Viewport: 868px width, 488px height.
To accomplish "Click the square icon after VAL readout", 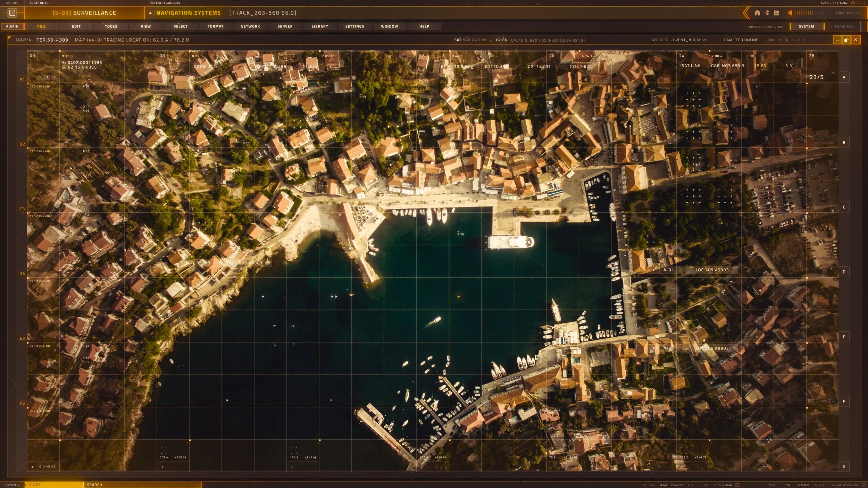I will coord(737,485).
